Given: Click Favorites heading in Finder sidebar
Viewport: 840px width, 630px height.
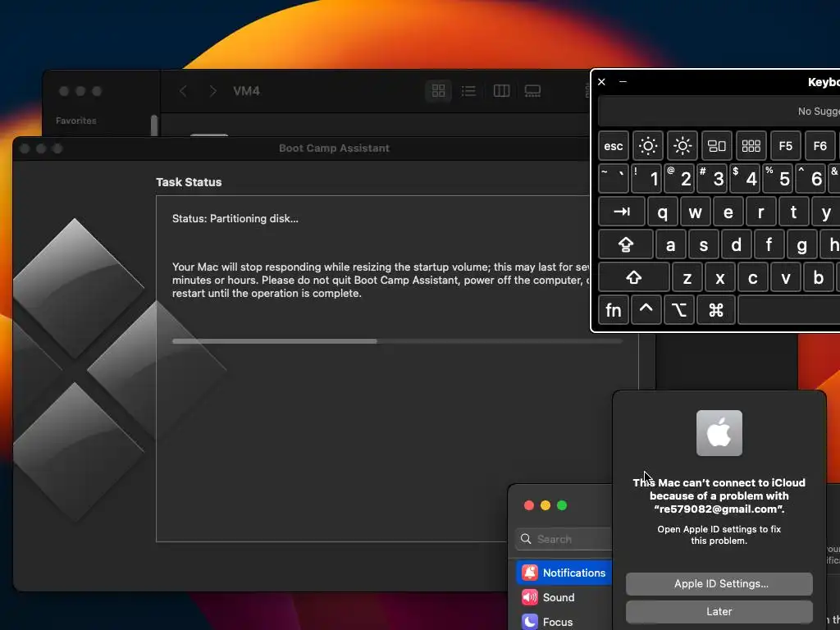Looking at the screenshot, I should coord(76,121).
